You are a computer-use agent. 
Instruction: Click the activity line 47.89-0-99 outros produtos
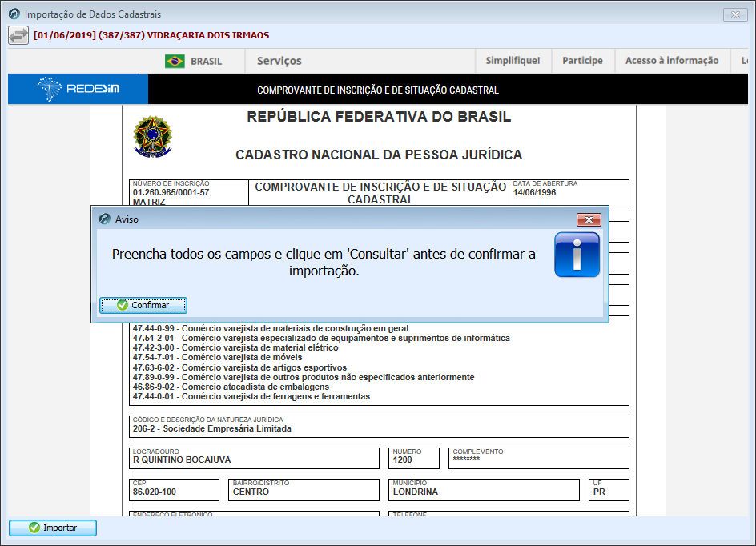304,377
